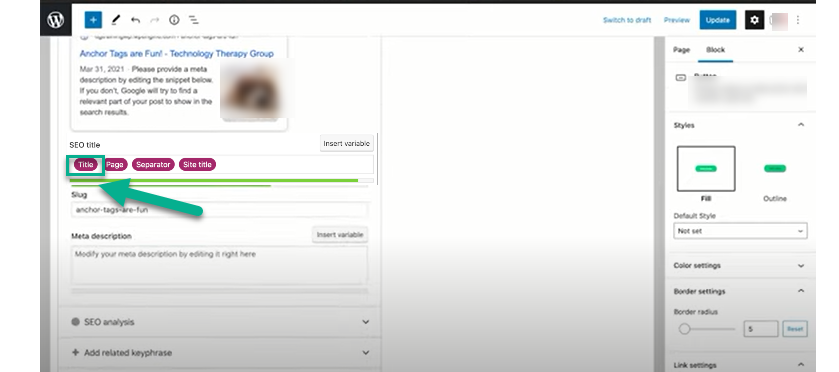Click Insert variable beside Meta description

(x=340, y=234)
